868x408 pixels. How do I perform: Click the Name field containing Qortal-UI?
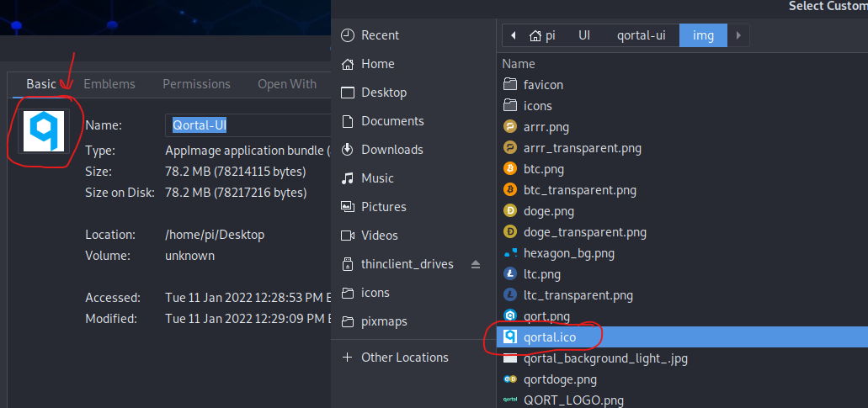(248, 125)
